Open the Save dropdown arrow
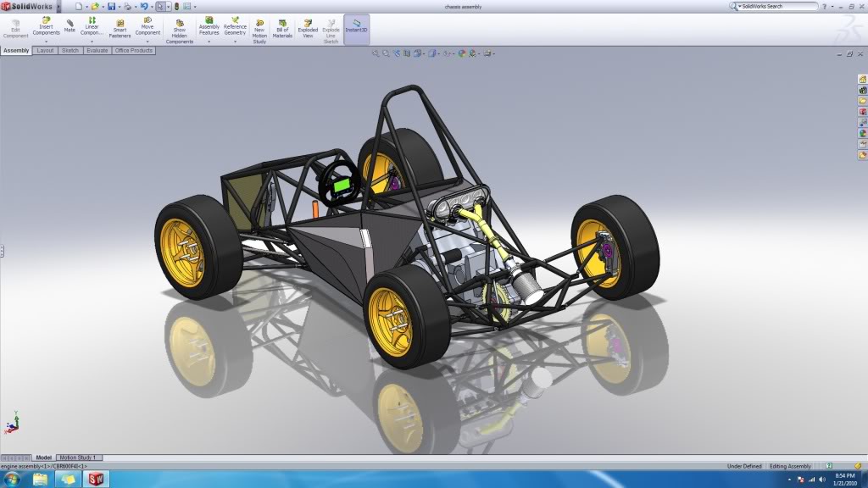This screenshot has width=868, height=488. tap(120, 7)
